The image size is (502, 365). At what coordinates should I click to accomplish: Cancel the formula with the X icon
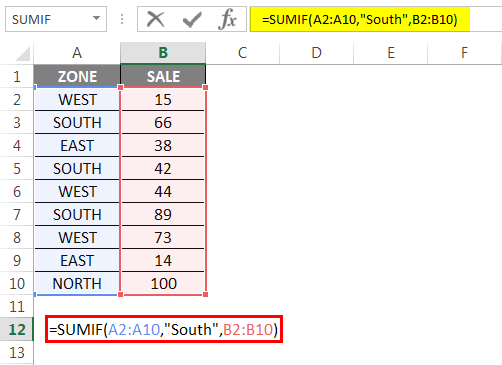coord(156,19)
